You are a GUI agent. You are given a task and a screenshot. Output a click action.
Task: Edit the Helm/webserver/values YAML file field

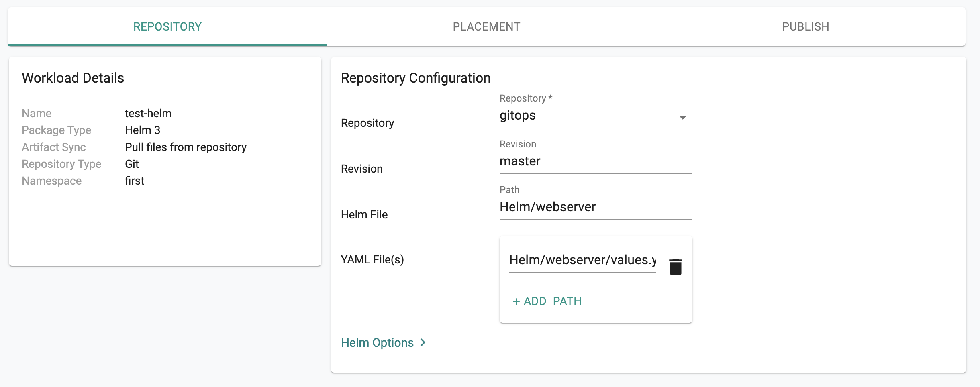click(582, 261)
